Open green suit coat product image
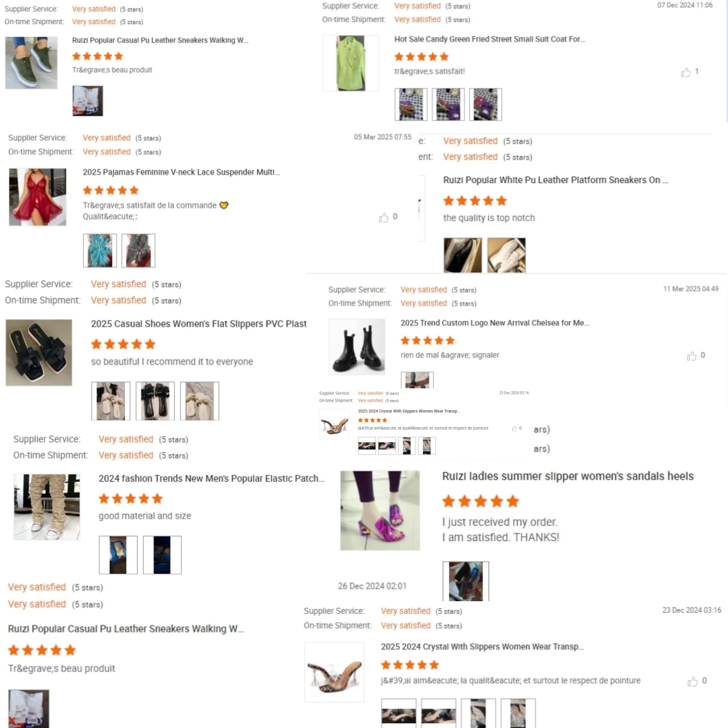Image resolution: width=728 pixels, height=728 pixels. pos(351,63)
